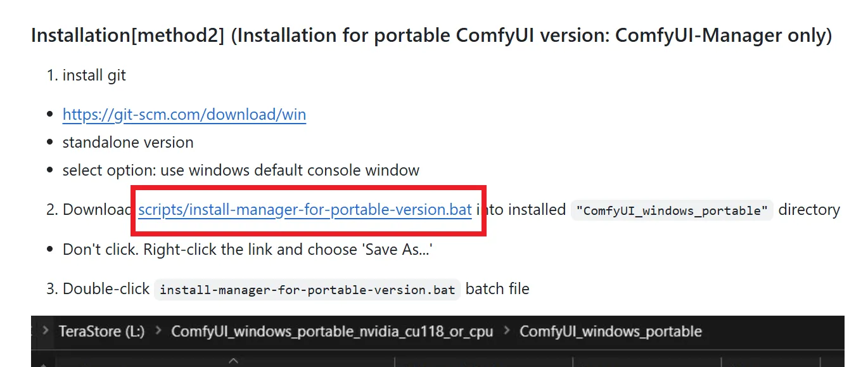Click the "Don't click. Right-click the link" note

[x=247, y=250]
